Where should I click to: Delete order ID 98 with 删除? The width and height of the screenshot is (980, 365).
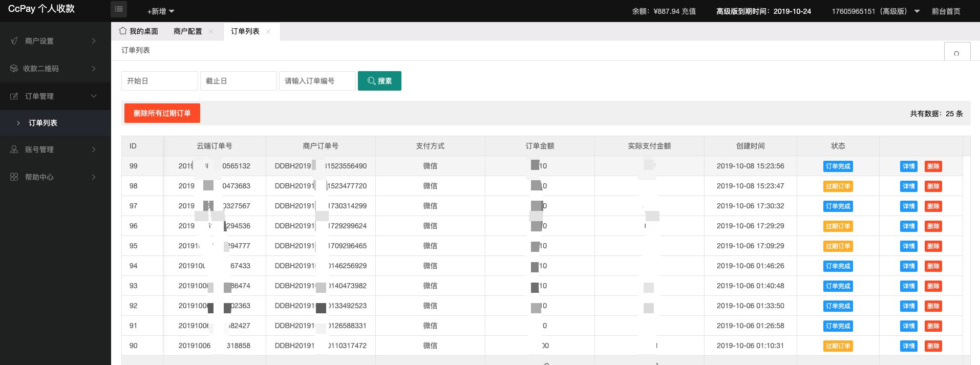(x=933, y=186)
